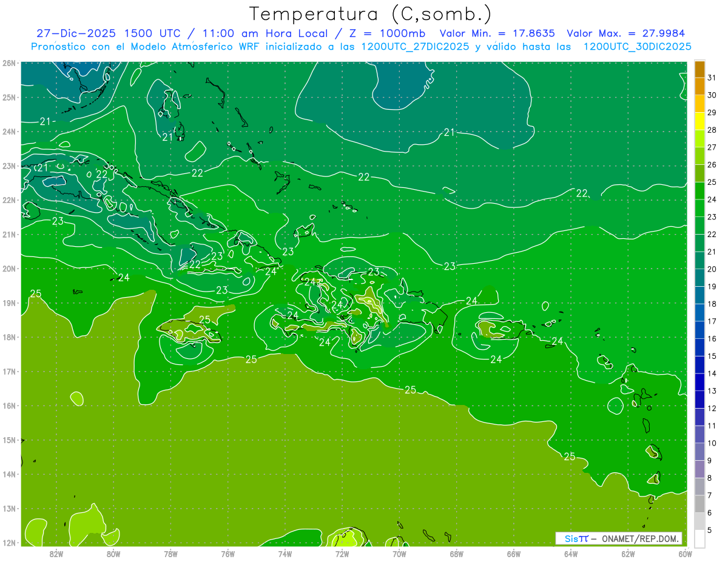This screenshot has width=728, height=562.
Task: Click the 25N latitude axis label
Action: point(8,97)
